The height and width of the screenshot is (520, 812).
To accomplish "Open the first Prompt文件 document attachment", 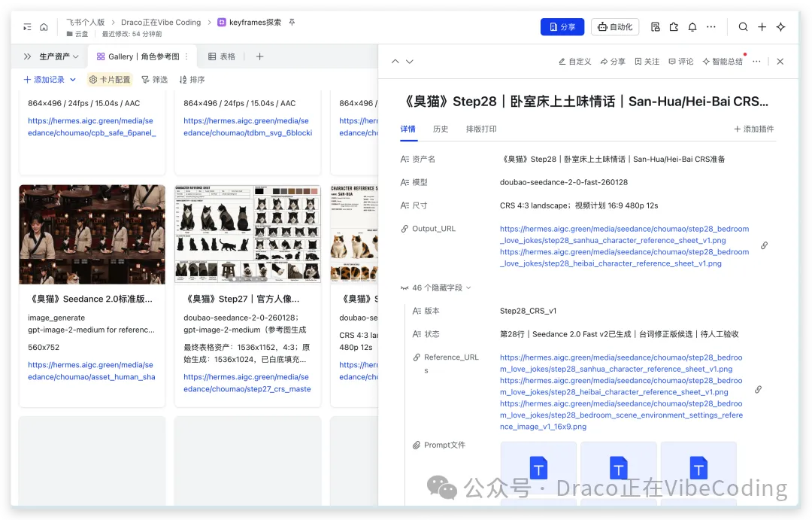I will click(538, 469).
